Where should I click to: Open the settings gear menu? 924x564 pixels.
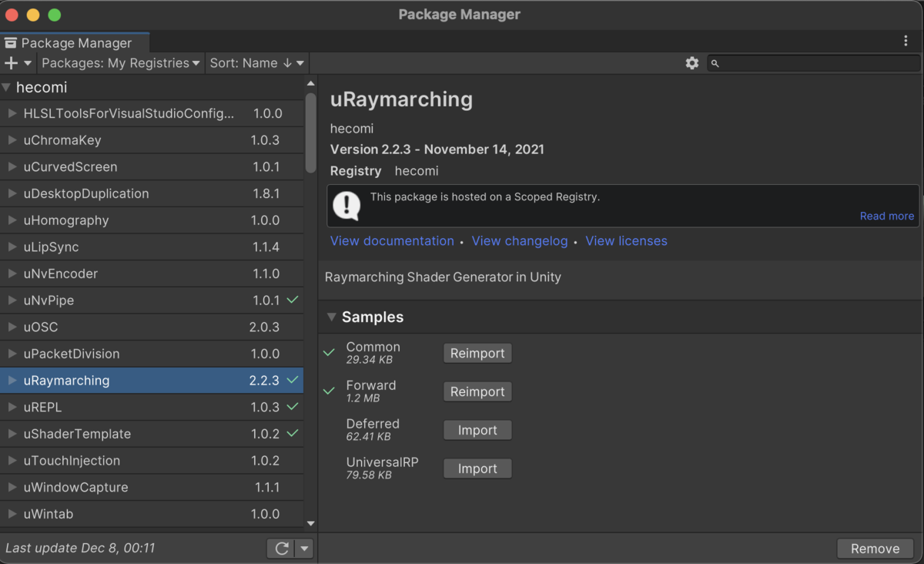692,63
